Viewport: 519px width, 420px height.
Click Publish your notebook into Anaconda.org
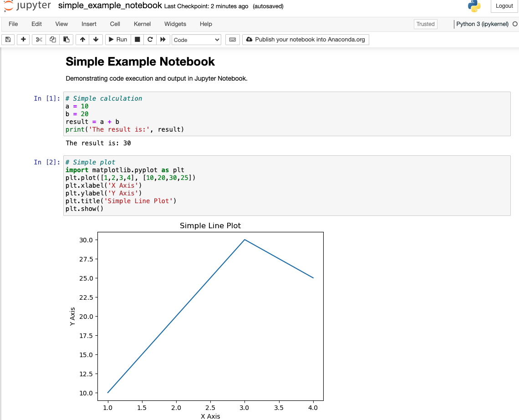[x=305, y=40]
